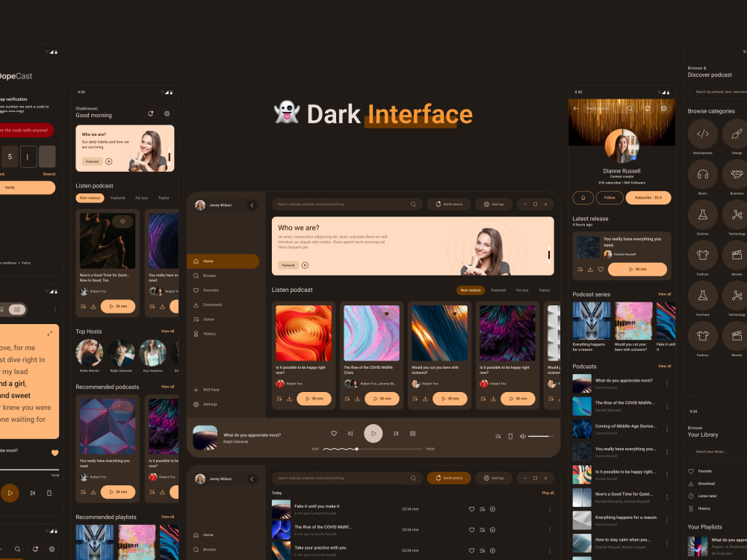Image resolution: width=747 pixels, height=560 pixels.
Task: Open History in the desktop home window sidebar
Action: point(205,334)
